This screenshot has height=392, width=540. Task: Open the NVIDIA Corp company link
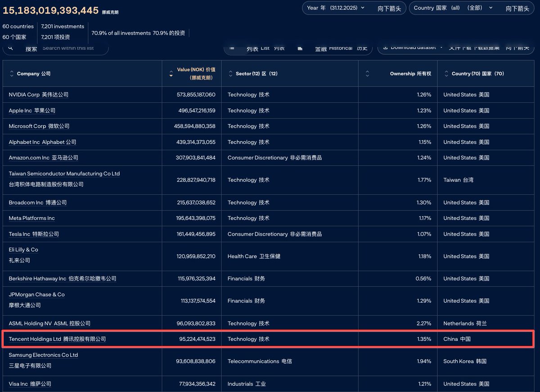39,95
